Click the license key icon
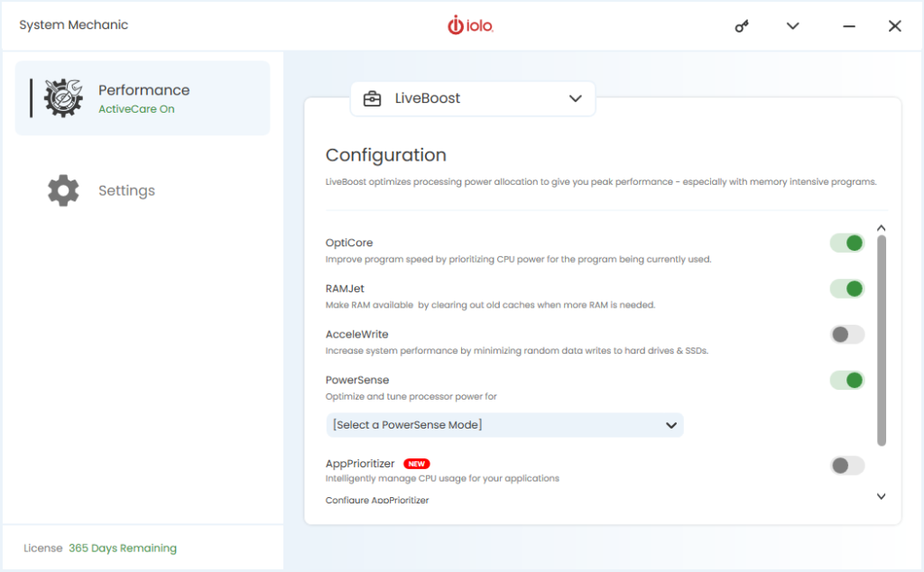The width and height of the screenshot is (924, 572). 742,26
